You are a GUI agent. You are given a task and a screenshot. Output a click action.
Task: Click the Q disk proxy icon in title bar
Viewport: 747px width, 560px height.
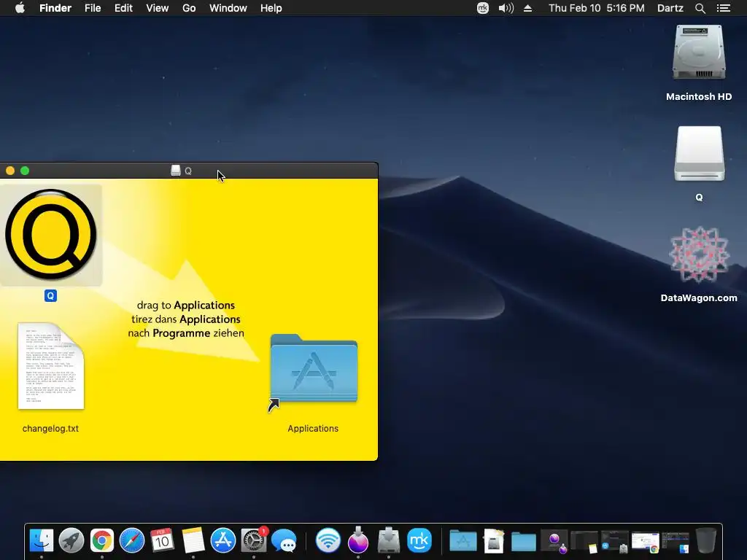pyautogui.click(x=176, y=171)
